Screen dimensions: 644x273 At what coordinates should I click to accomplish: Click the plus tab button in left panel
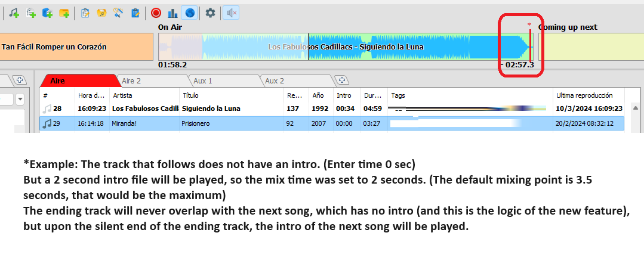pyautogui.click(x=19, y=80)
